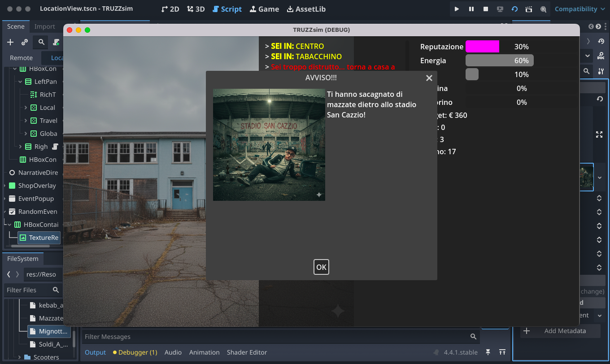610x364 pixels.
Task: Run the project with the play icon
Action: pyautogui.click(x=457, y=9)
